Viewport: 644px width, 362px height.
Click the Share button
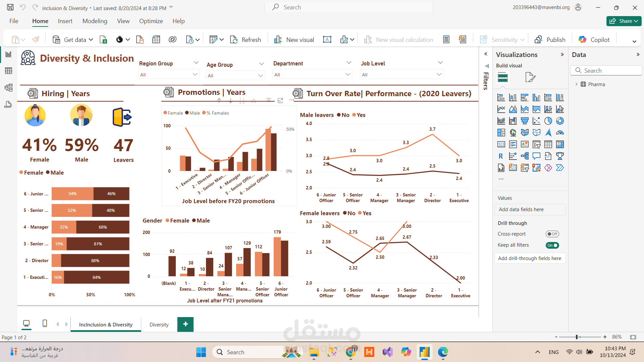coord(624,21)
